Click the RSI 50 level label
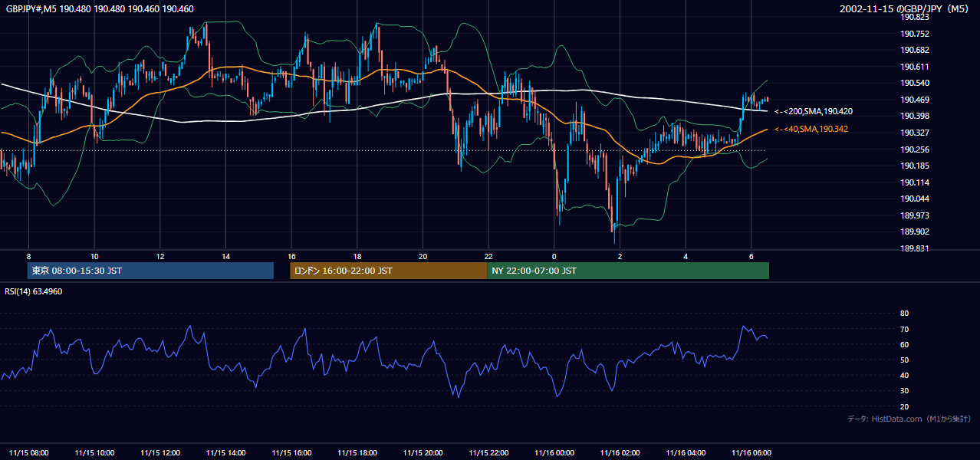The image size is (980, 460). point(904,360)
